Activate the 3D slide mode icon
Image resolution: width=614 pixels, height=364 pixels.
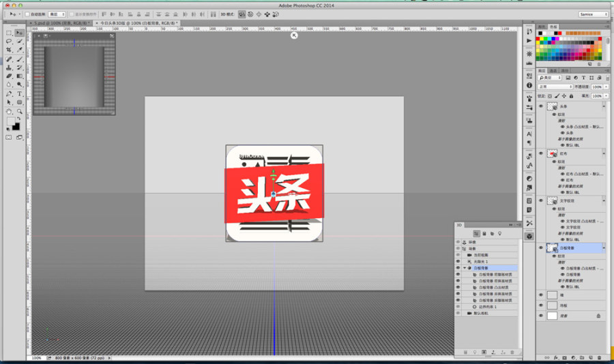click(x=267, y=14)
